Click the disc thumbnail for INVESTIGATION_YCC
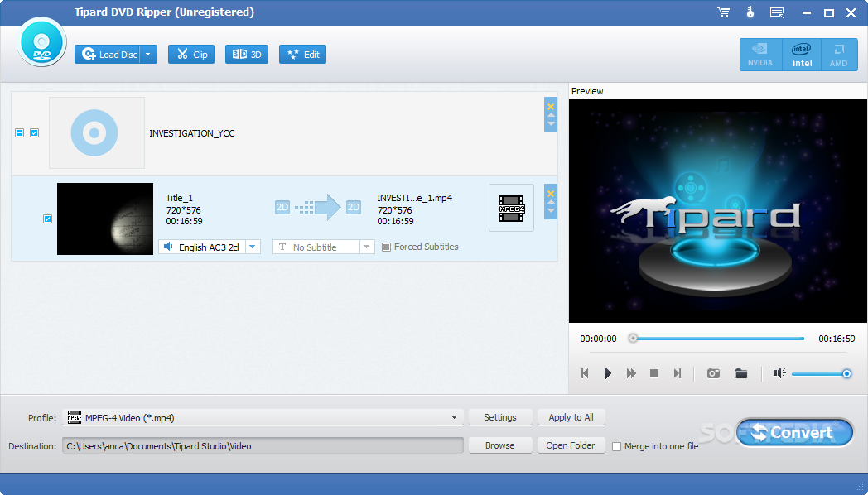868x495 pixels. tap(97, 132)
